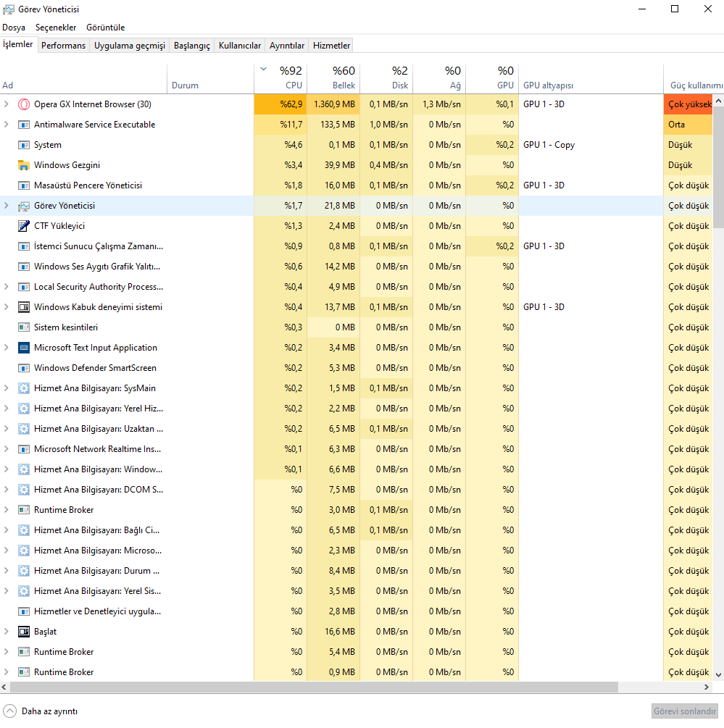Click the Yerel Sis... service gear icon
The width and height of the screenshot is (724, 728).
pyautogui.click(x=24, y=591)
